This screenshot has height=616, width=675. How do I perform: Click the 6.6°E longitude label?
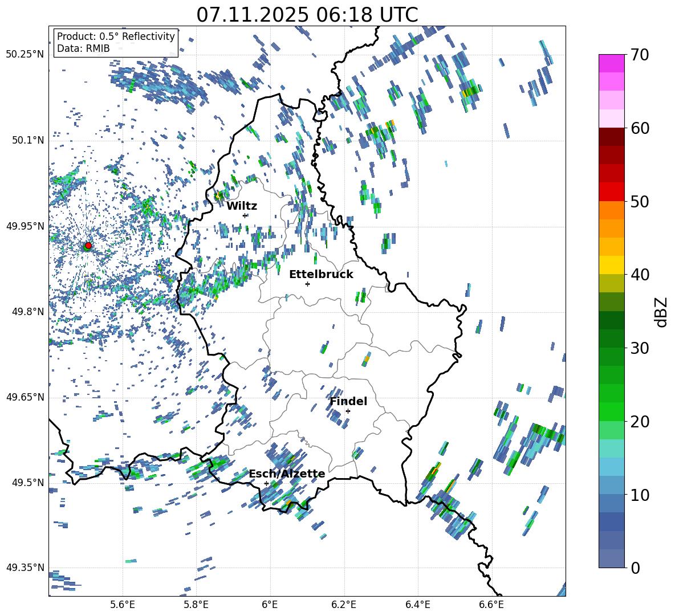coord(491,605)
